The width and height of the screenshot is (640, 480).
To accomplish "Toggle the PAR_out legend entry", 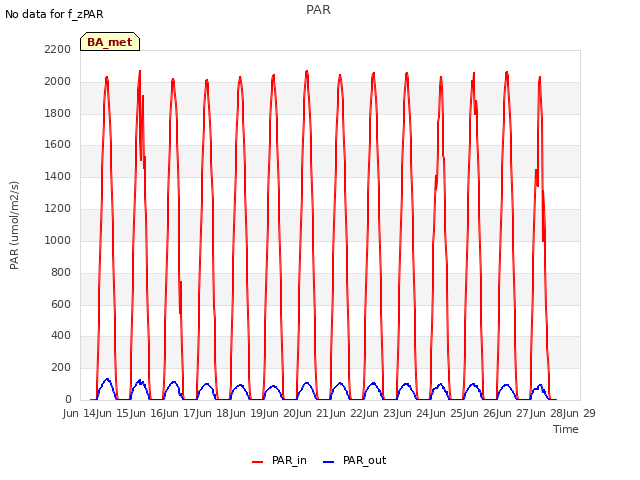I will [354, 461].
